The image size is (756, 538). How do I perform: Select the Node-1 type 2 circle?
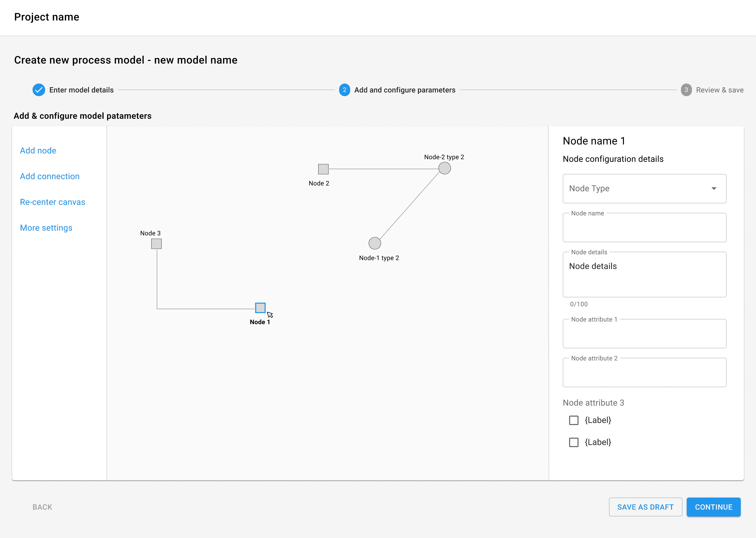[x=375, y=243]
